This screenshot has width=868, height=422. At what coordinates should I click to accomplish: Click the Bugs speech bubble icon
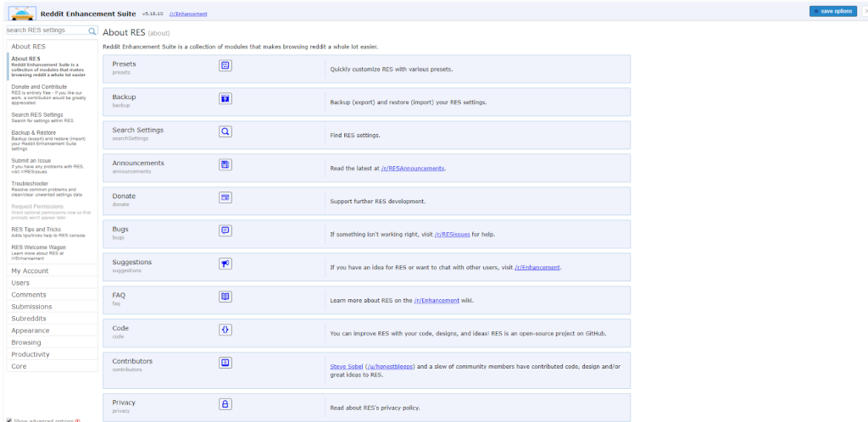tap(225, 230)
